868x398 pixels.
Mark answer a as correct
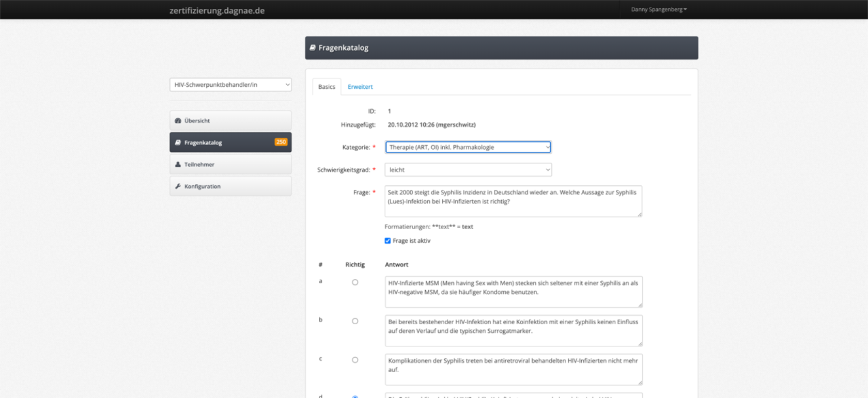tap(355, 282)
